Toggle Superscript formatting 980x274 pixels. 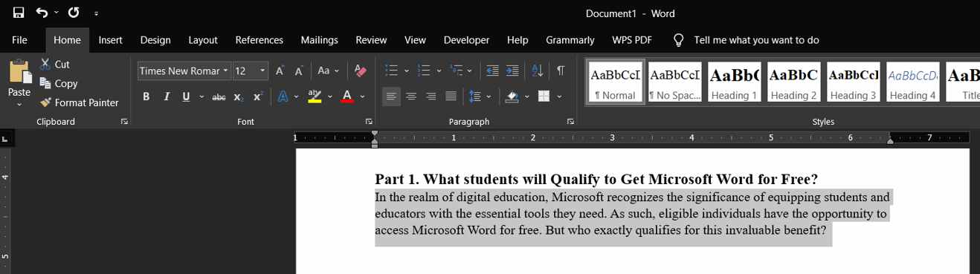[258, 97]
